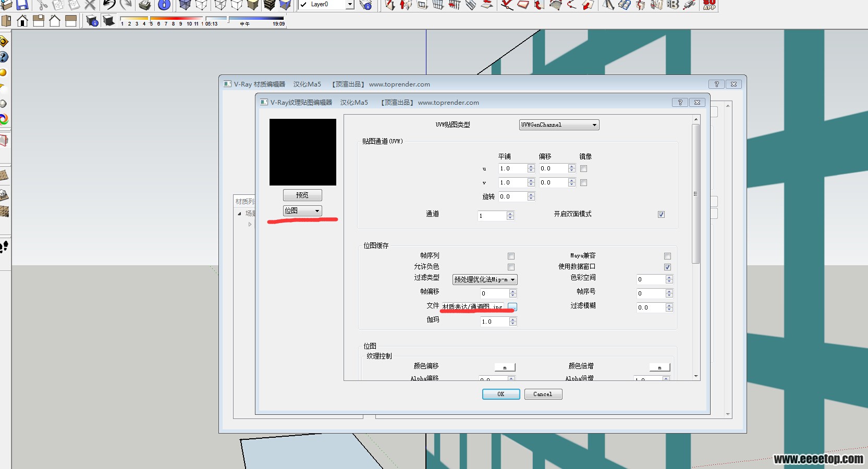868x469 pixels.
Task: Click the 过滤模糊 value field
Action: (x=651, y=308)
